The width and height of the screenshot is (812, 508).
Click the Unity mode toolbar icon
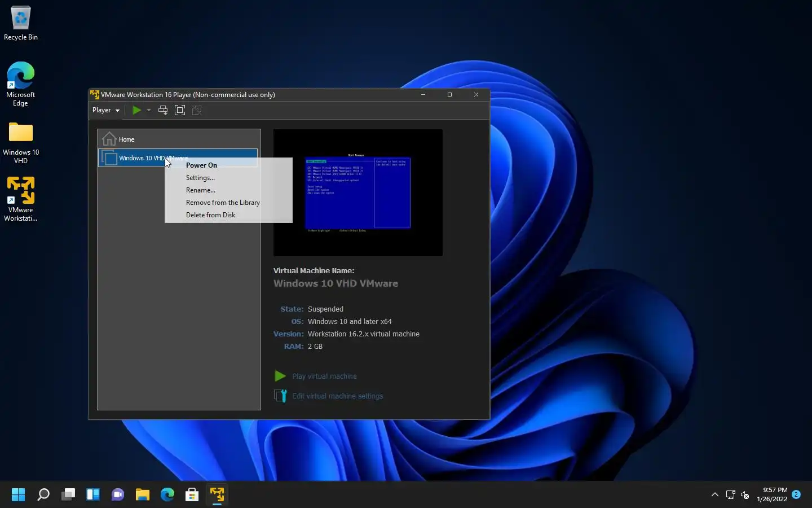point(197,110)
